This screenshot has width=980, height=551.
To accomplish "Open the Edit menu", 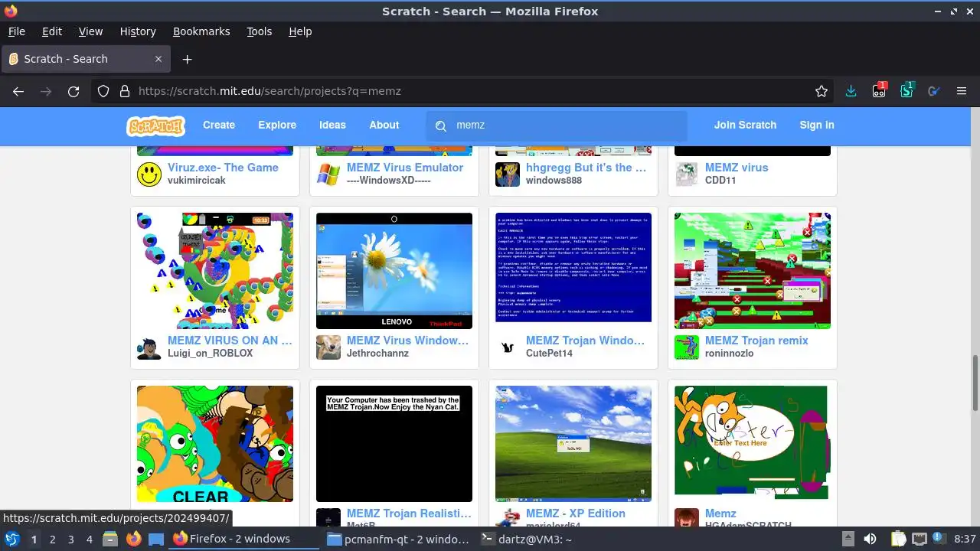I will (x=52, y=31).
